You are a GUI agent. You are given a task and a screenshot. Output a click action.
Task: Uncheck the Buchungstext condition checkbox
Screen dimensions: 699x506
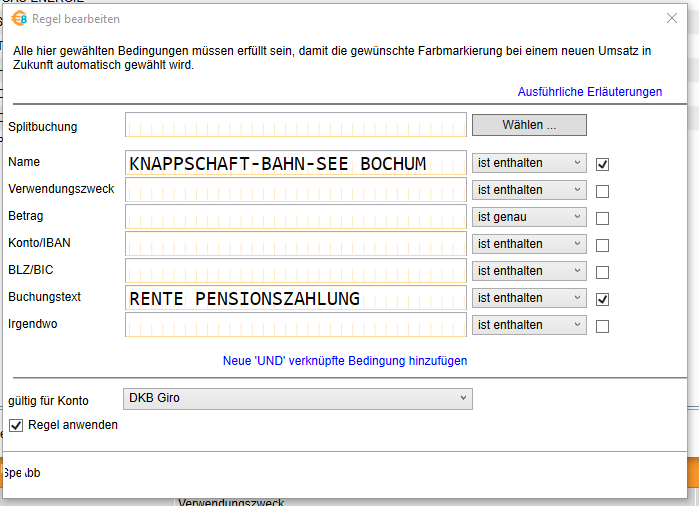(x=602, y=300)
